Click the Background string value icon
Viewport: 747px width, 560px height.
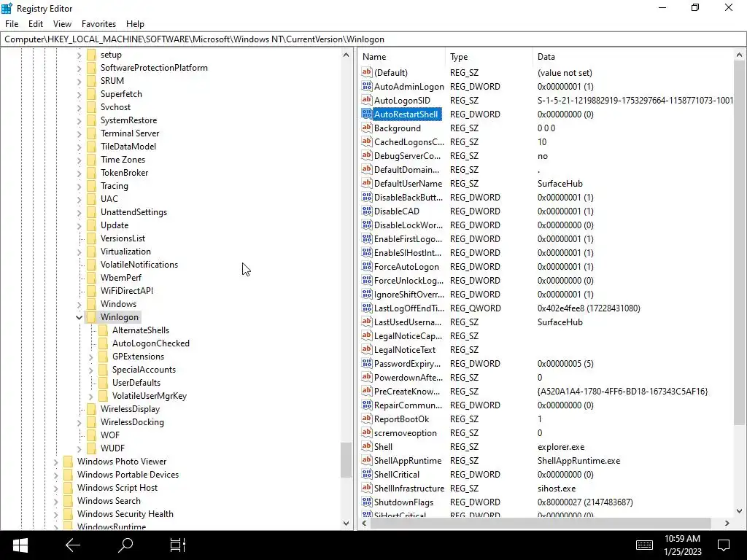click(x=366, y=128)
